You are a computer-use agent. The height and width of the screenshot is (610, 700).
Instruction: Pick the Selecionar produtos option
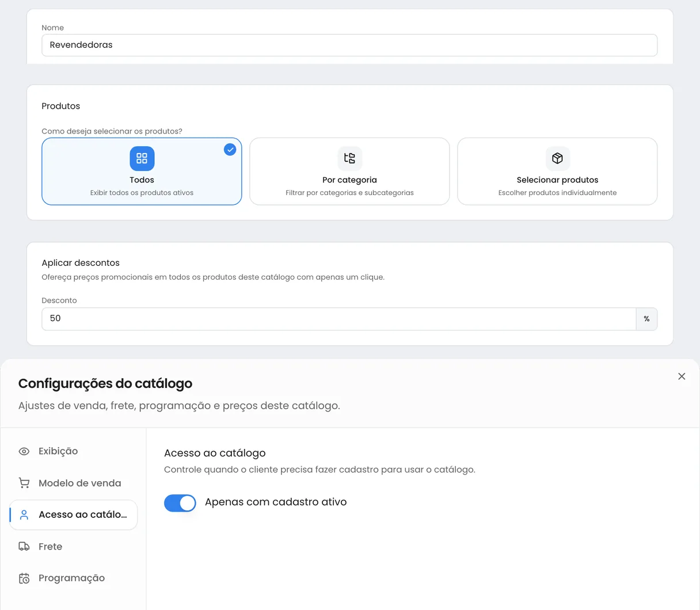click(557, 171)
